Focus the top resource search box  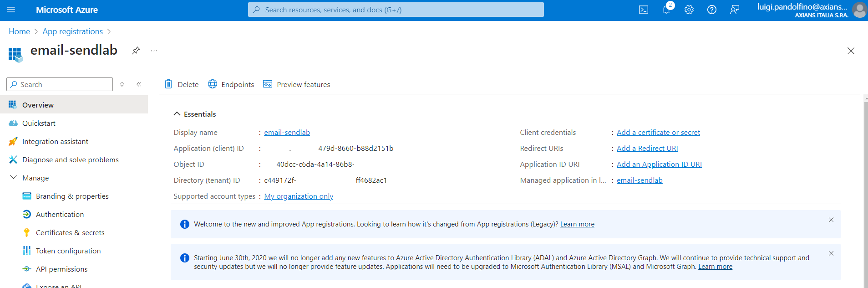tap(396, 10)
